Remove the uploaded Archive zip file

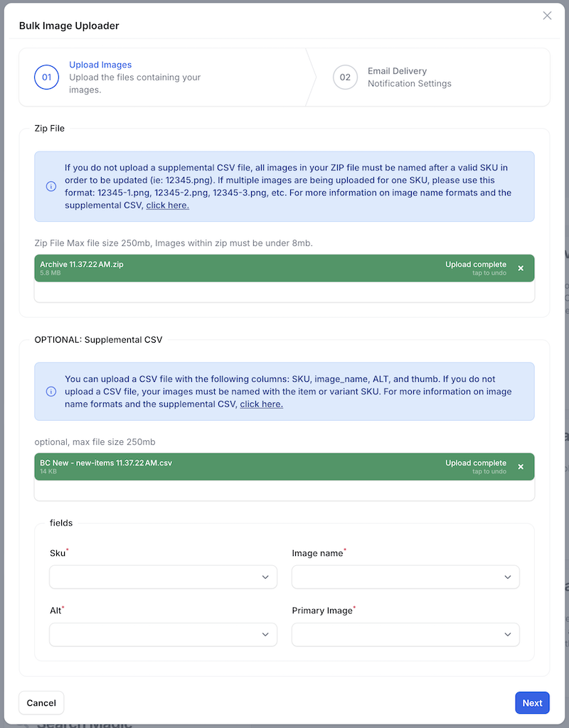click(x=521, y=269)
